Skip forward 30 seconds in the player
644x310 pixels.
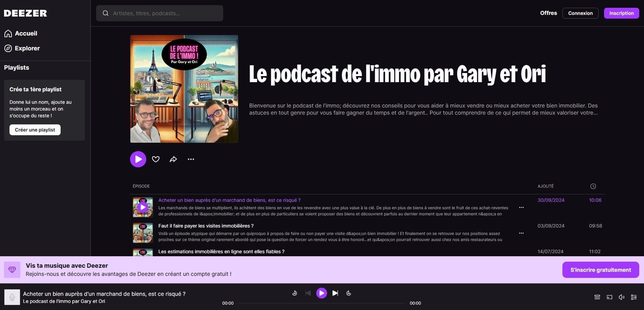click(349, 293)
